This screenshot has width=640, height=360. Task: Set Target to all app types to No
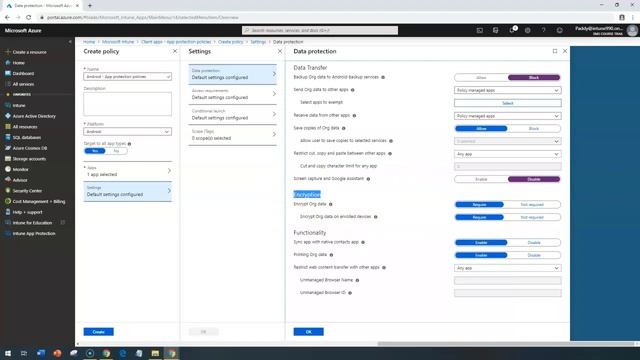pos(116,151)
